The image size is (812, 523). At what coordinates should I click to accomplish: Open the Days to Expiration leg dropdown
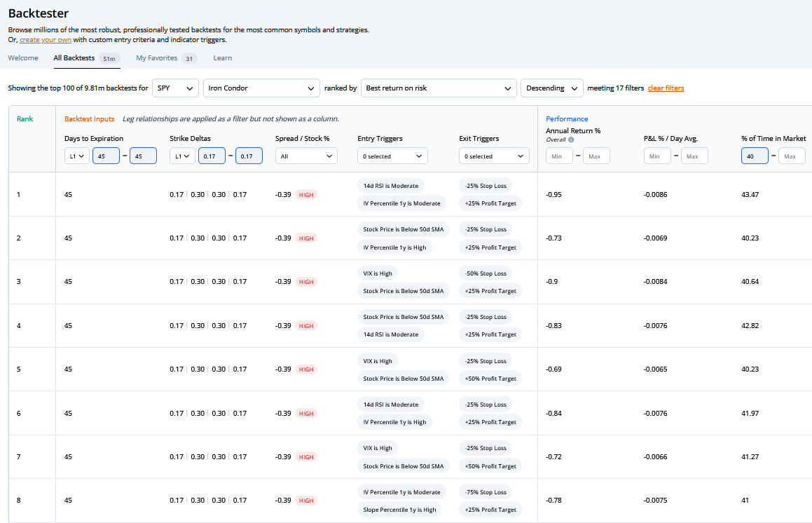77,156
